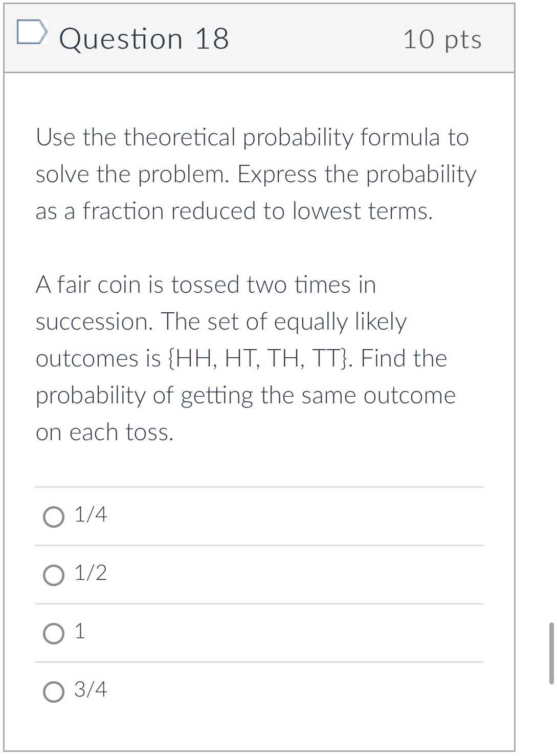Pick the second radio button for 1/2
The width and height of the screenshot is (557, 756).
pyautogui.click(x=53, y=575)
